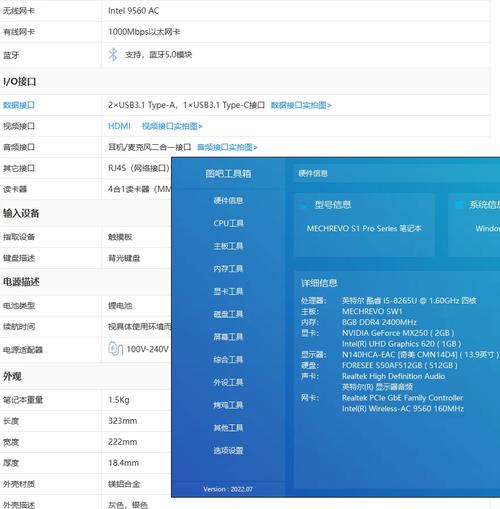Click the 型号信息 card heading

point(333,204)
